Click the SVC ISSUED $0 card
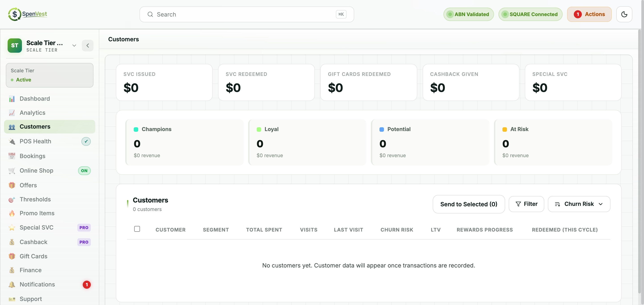The width and height of the screenshot is (644, 305). pos(164,82)
